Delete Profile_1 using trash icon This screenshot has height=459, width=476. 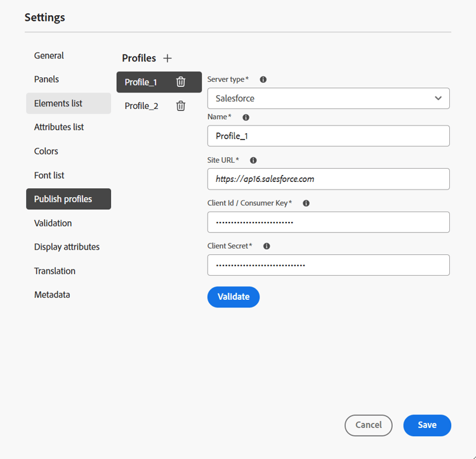click(x=181, y=82)
